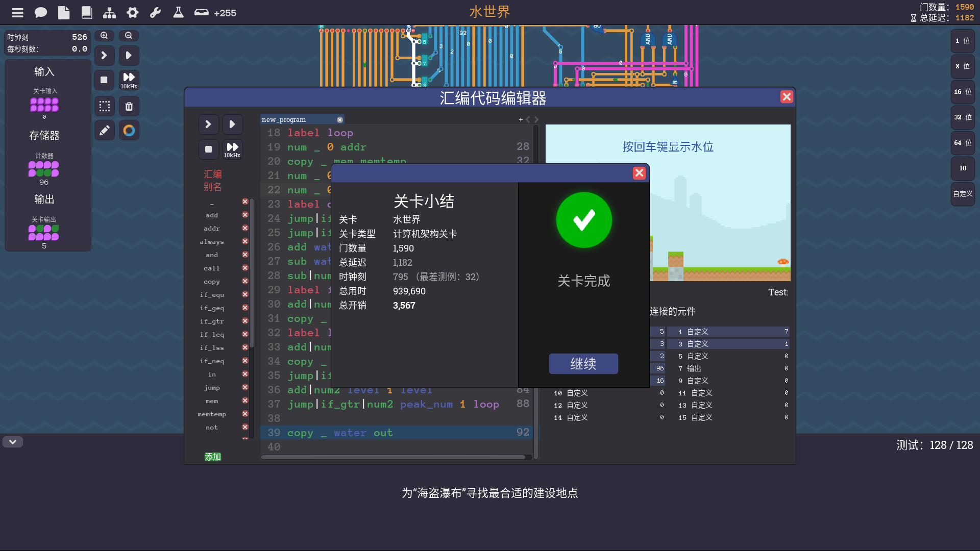Select the dashed rectangle selection tool
This screenshot has width=980, height=551.
coord(105,106)
